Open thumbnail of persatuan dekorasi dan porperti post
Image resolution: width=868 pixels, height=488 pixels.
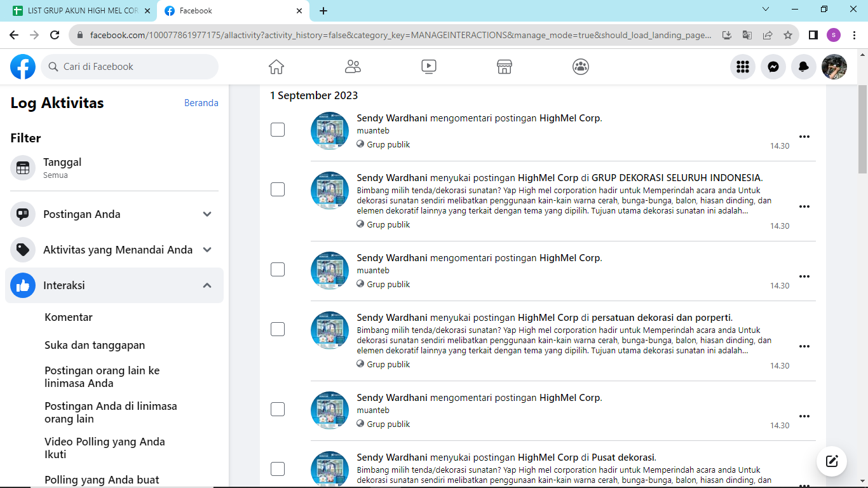(330, 330)
